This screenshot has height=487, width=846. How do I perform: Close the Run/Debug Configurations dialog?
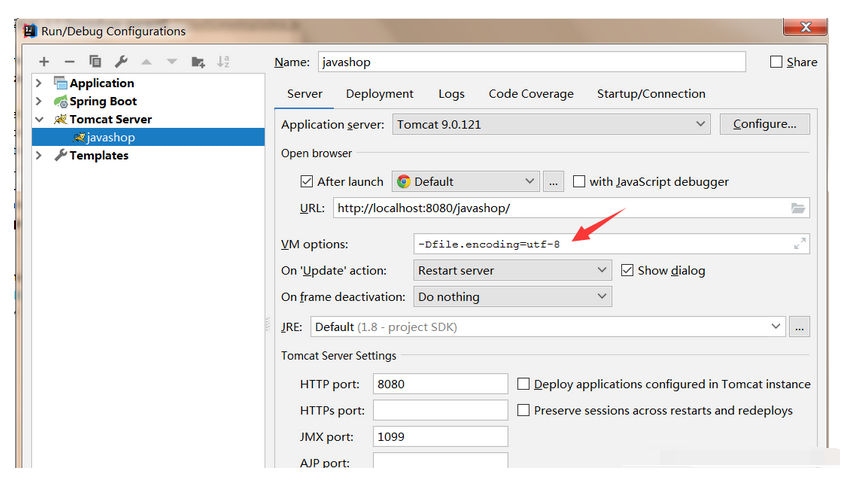click(x=805, y=27)
